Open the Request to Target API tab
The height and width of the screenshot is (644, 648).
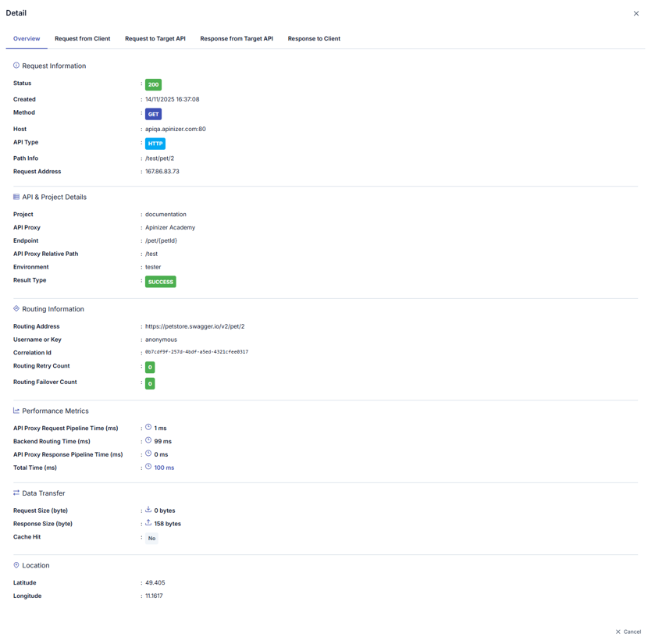[155, 38]
